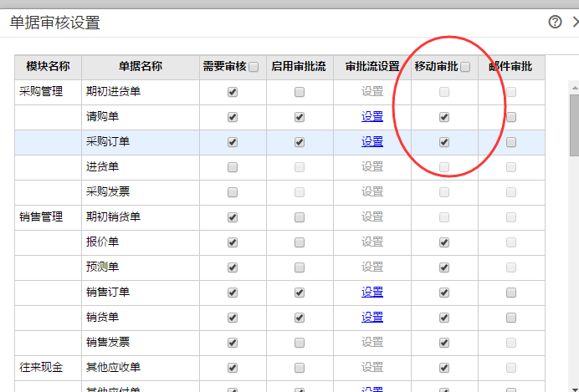Uncheck 移动审批 for 请购单 row
Viewport: 579px width, 392px height.
(444, 117)
